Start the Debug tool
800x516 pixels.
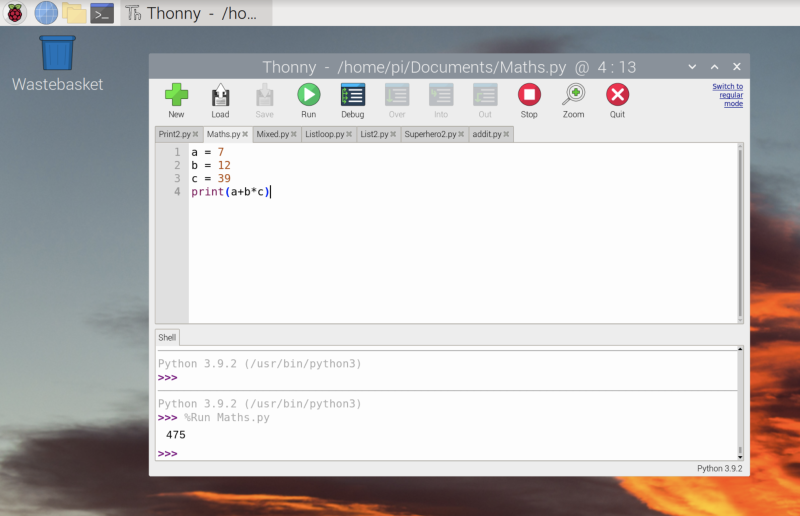click(353, 95)
